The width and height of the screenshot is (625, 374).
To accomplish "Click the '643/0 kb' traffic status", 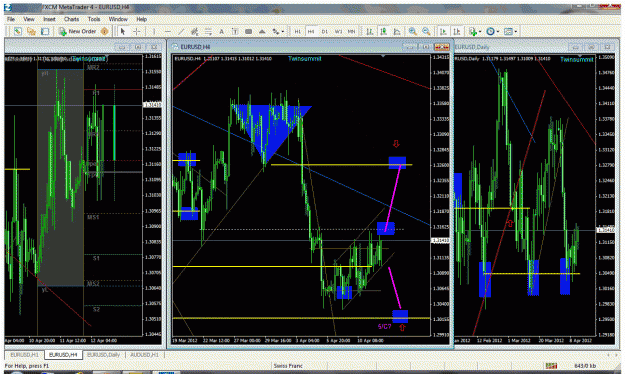I will coord(585,366).
